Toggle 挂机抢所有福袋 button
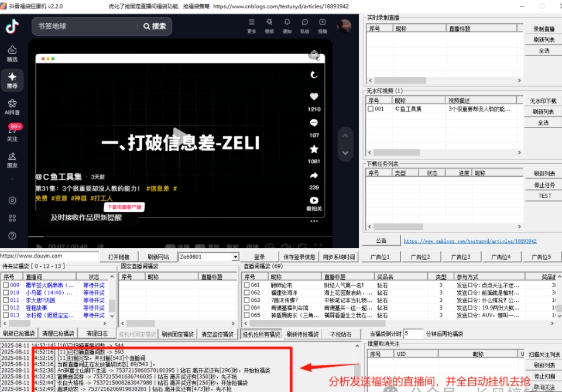 point(261,334)
